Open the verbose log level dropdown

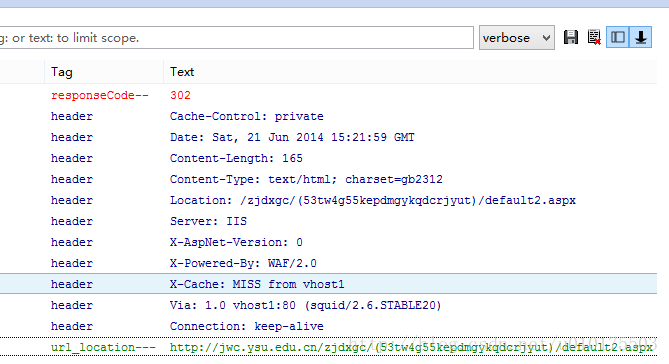coord(517,38)
